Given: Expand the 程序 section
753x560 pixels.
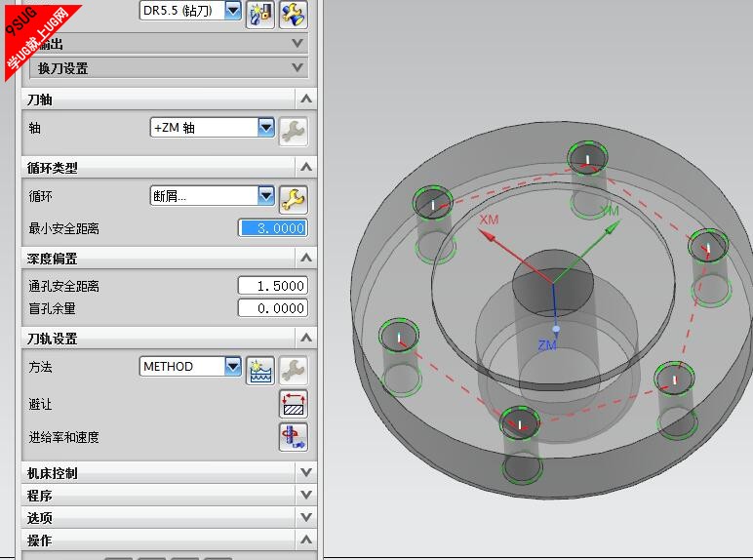Looking at the screenshot, I should [x=306, y=495].
